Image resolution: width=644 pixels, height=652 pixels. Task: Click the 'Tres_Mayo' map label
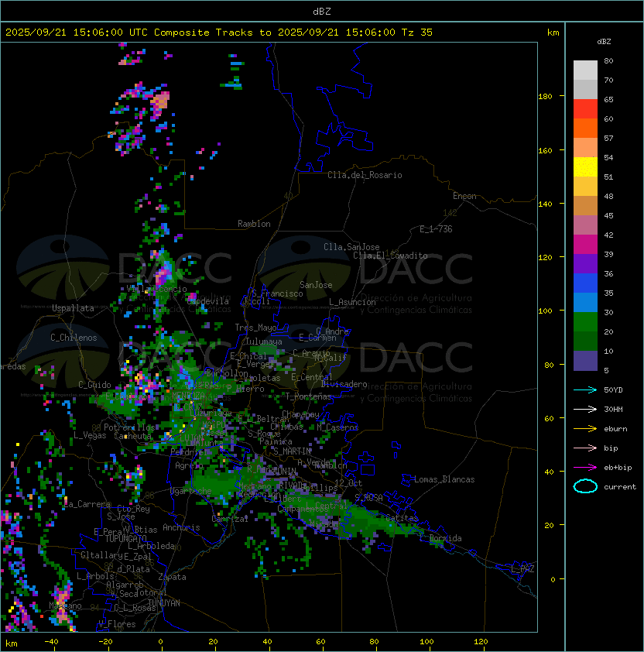pyautogui.click(x=255, y=328)
